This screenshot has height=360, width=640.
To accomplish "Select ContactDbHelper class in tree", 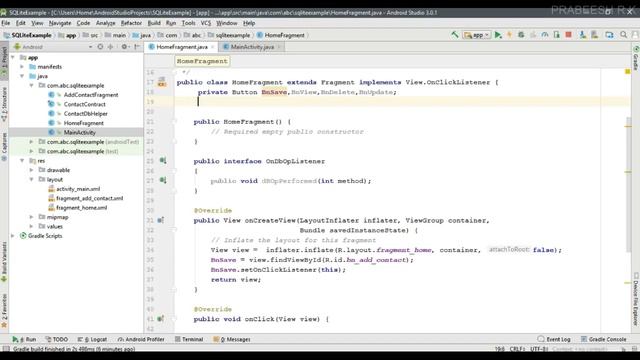I will 85,113.
